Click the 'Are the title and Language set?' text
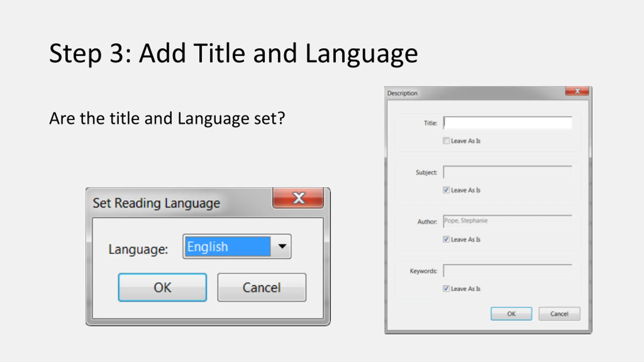The image size is (644, 362). 167,118
